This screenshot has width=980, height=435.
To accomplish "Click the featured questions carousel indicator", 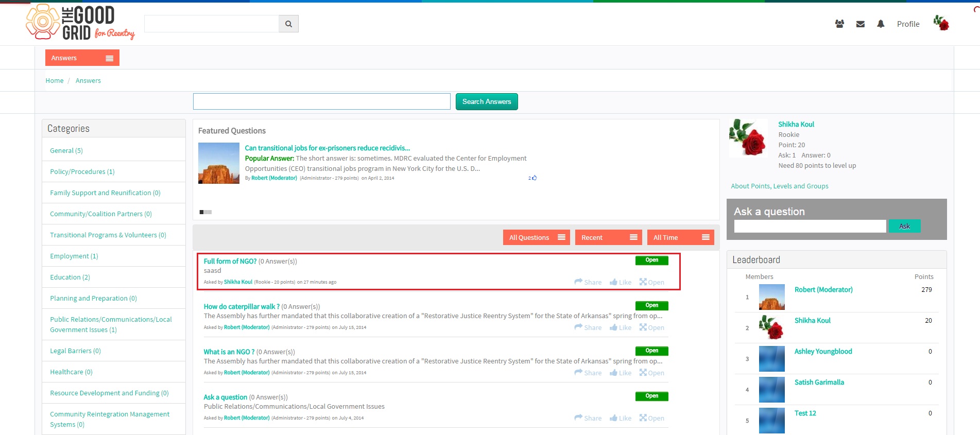I will tap(205, 212).
